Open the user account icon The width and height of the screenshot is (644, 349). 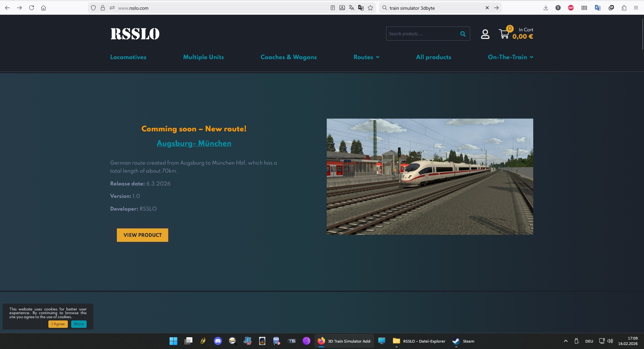click(485, 34)
